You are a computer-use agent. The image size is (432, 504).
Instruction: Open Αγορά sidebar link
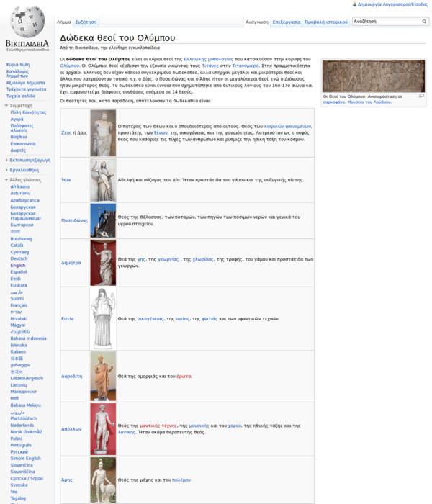coord(17,120)
